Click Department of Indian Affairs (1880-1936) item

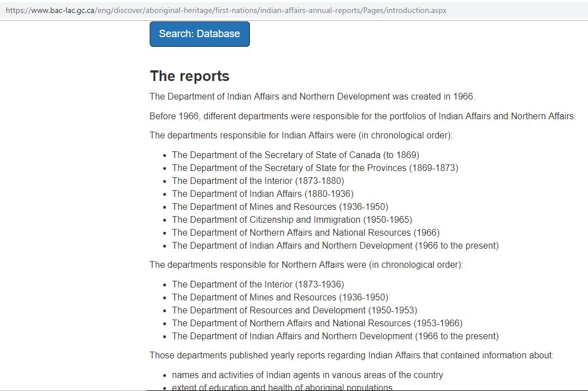(x=263, y=194)
